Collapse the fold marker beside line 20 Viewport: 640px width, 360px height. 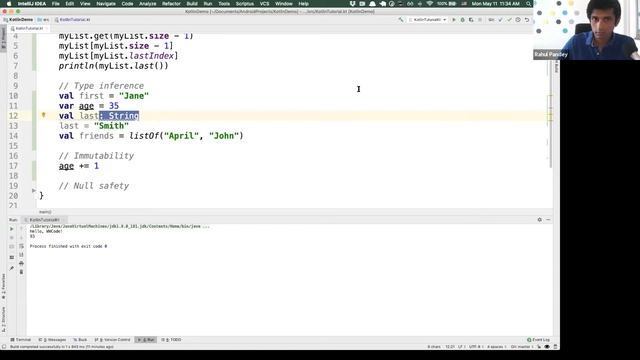[34, 191]
